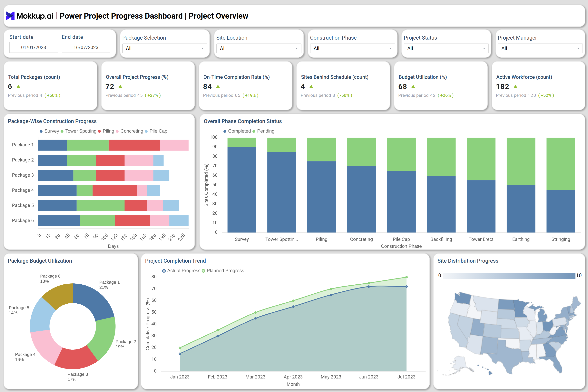Click the 'Backfilling' axis label
This screenshot has width=588, height=392.
point(441,239)
